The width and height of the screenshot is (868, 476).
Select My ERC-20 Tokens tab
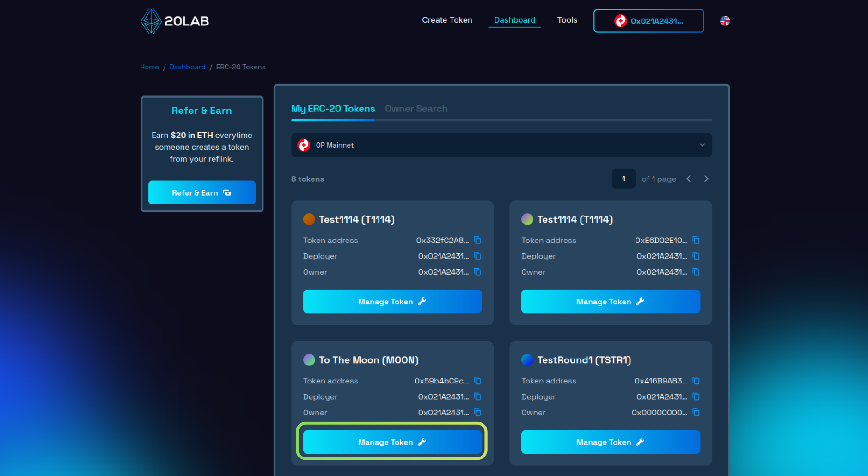(x=333, y=109)
